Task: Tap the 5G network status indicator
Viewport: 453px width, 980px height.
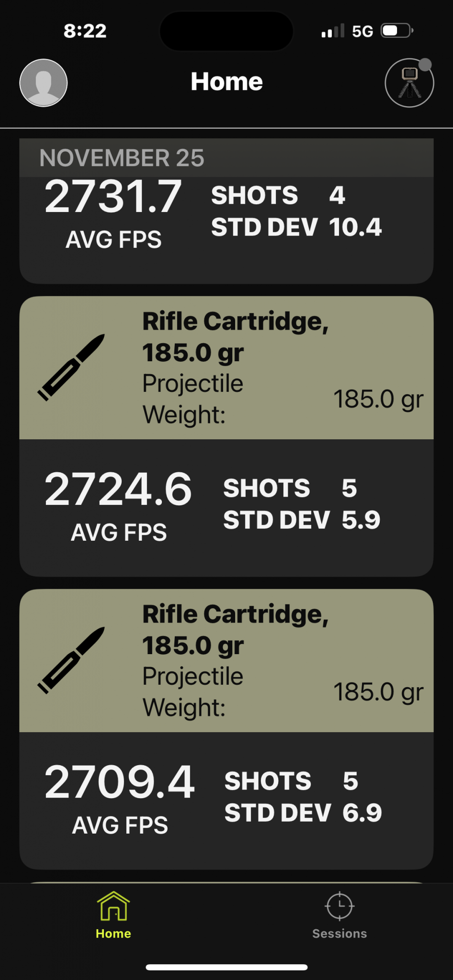Action: (362, 32)
